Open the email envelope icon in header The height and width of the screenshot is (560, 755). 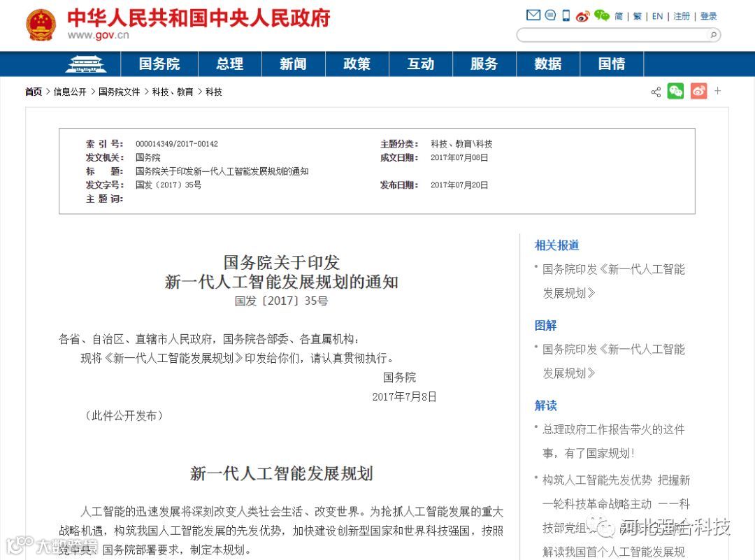pos(533,15)
